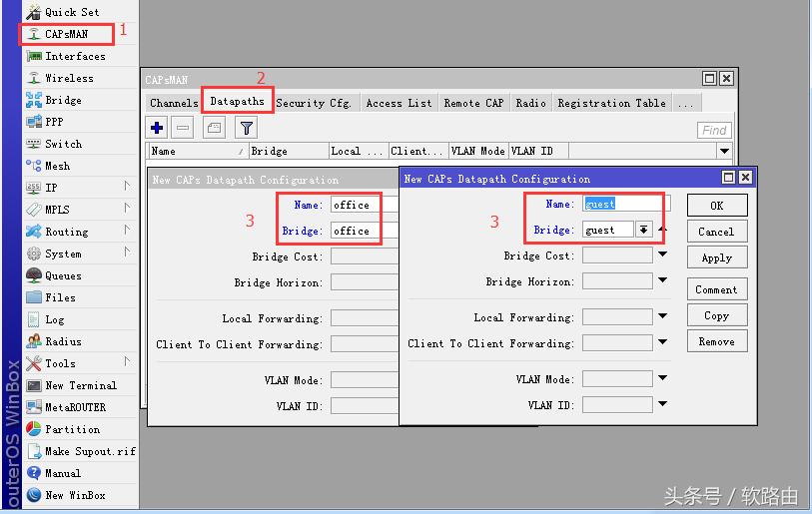This screenshot has width=812, height=514.
Task: Switch to the Remote CAP tab
Action: tap(473, 103)
